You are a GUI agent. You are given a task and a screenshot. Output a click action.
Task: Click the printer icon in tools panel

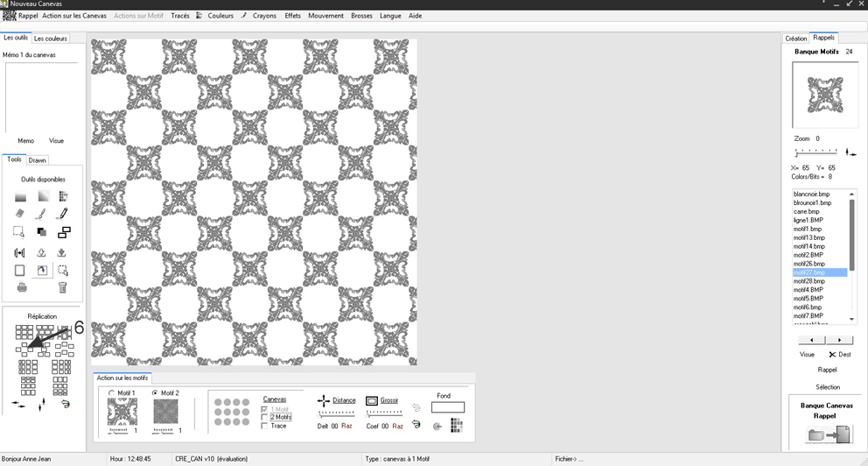21,287
